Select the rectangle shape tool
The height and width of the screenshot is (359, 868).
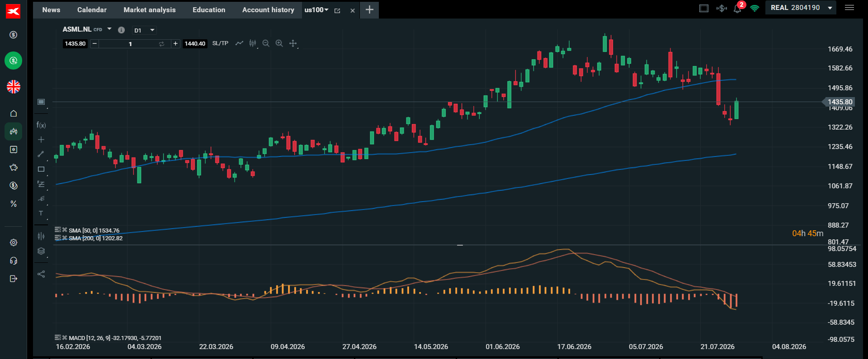(x=41, y=169)
